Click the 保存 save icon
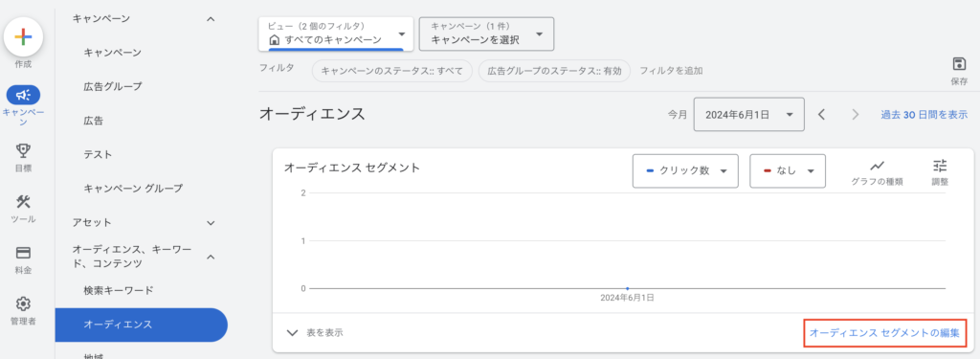The height and width of the screenshot is (359, 980). [x=959, y=64]
